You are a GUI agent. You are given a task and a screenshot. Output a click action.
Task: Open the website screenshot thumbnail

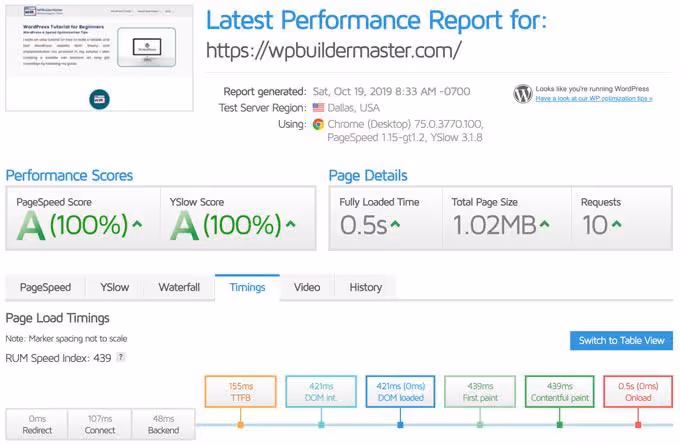[99, 58]
